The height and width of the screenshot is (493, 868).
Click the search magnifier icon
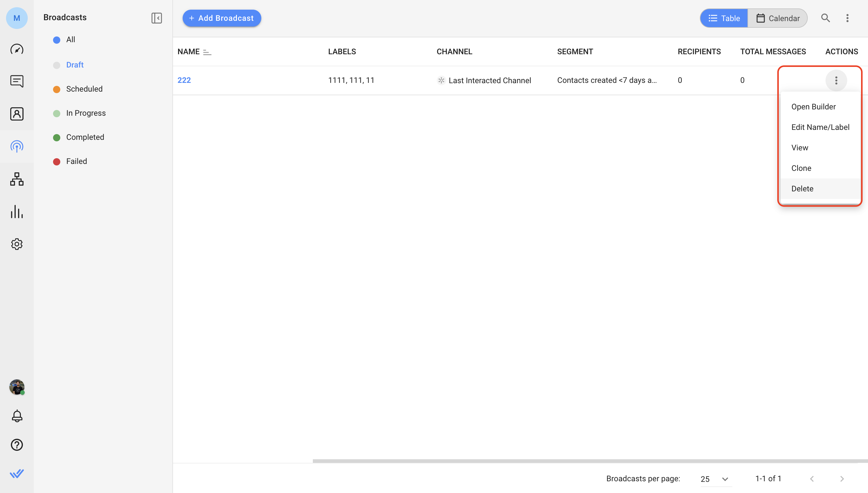coord(825,18)
